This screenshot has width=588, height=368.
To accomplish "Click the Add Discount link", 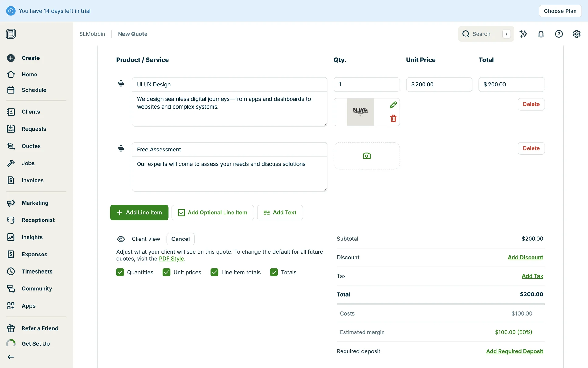I will click(525, 257).
